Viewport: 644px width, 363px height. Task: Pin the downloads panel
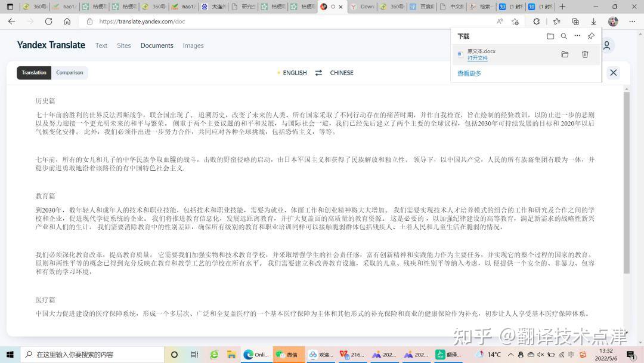pos(591,36)
